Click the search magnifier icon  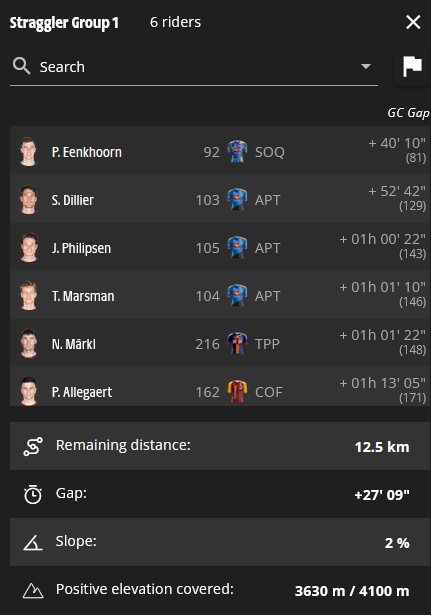tap(21, 66)
